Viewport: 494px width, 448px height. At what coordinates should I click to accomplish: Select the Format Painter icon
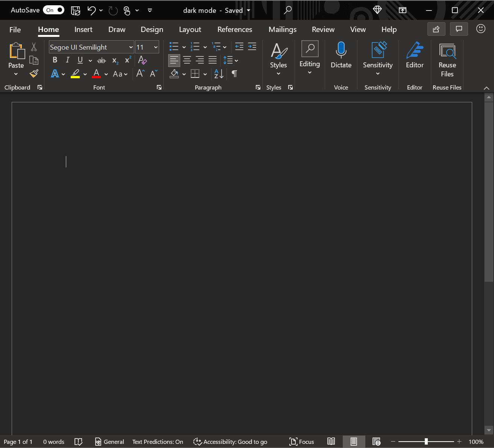pyautogui.click(x=34, y=74)
